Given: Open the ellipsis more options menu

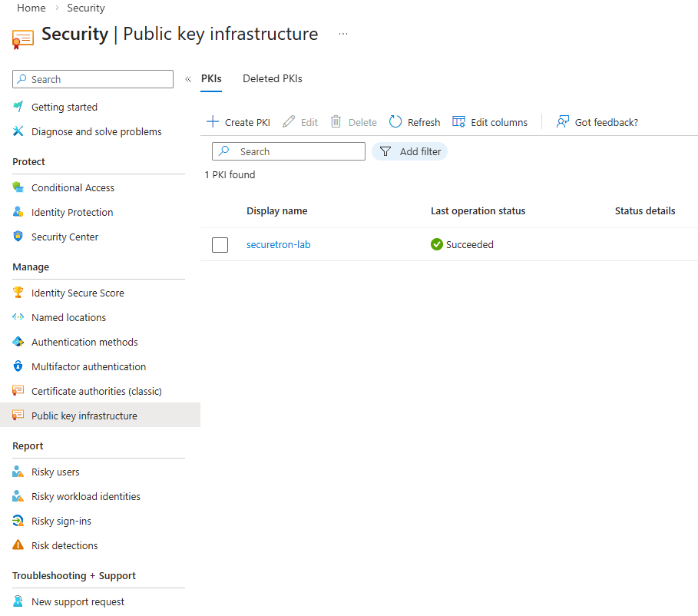Looking at the screenshot, I should [342, 34].
